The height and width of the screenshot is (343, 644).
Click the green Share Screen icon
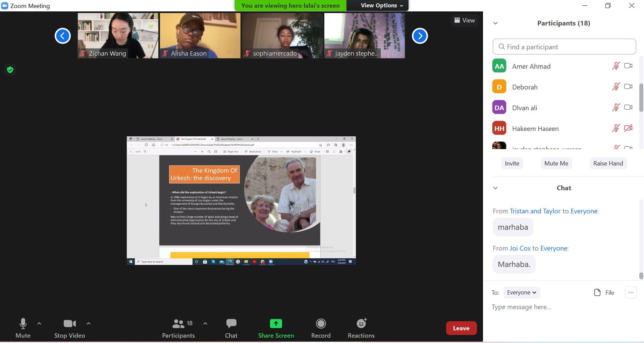tap(276, 324)
